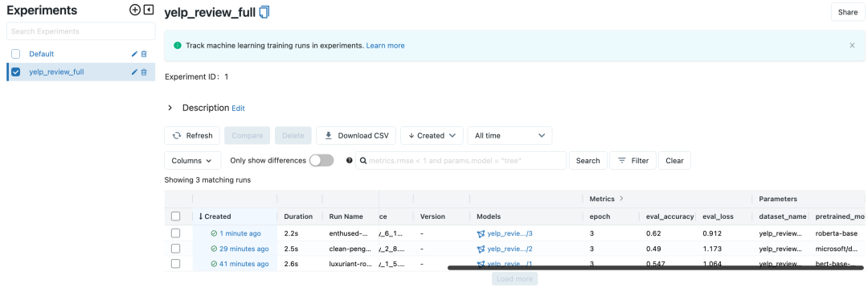Delete yelp_review_full experiment trash icon
This screenshot has width=868, height=292.
pos(144,72)
